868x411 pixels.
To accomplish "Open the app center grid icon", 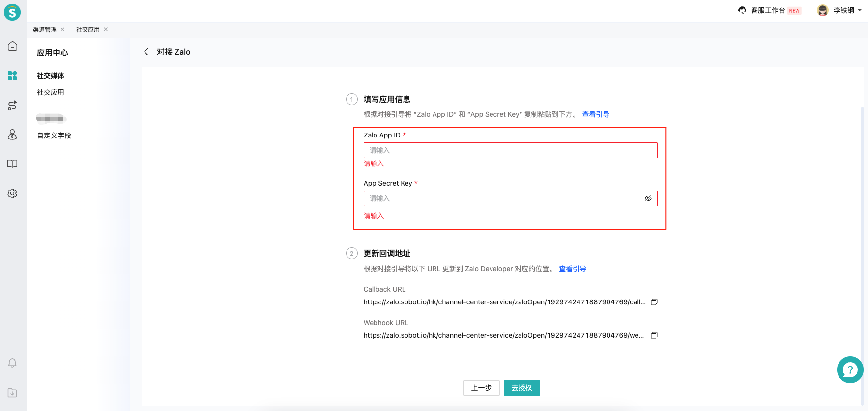I will [x=12, y=76].
